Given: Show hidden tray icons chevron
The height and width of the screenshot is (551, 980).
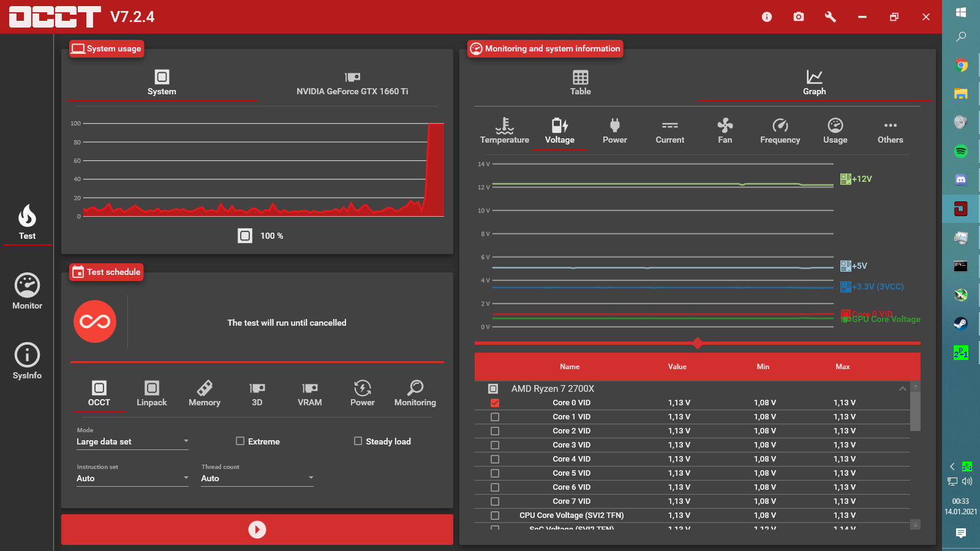Looking at the screenshot, I should 952,467.
